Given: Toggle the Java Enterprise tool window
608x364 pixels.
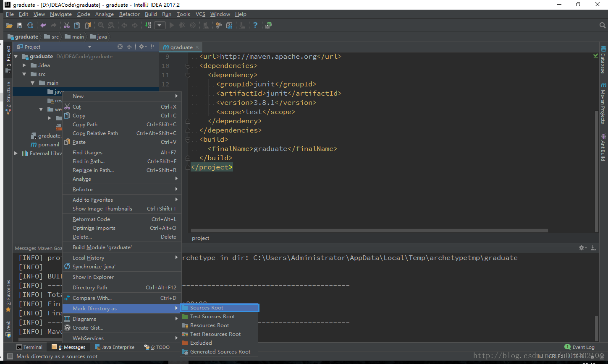Looking at the screenshot, I should [x=115, y=347].
